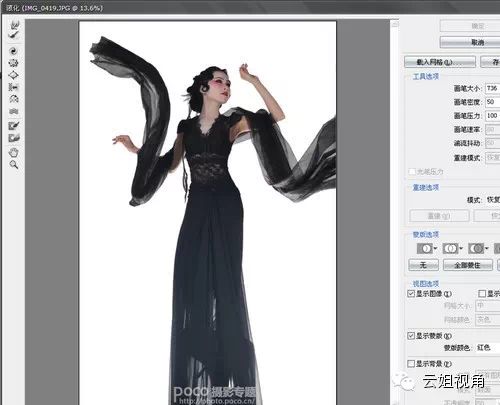Image resolution: width=500 pixels, height=405 pixels.
Task: Click the 载入网格 (Load Mesh) button
Action: (x=440, y=62)
